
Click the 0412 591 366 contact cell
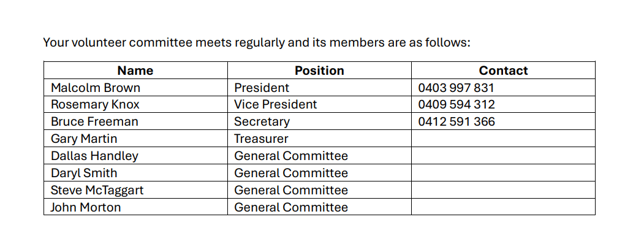pos(456,121)
